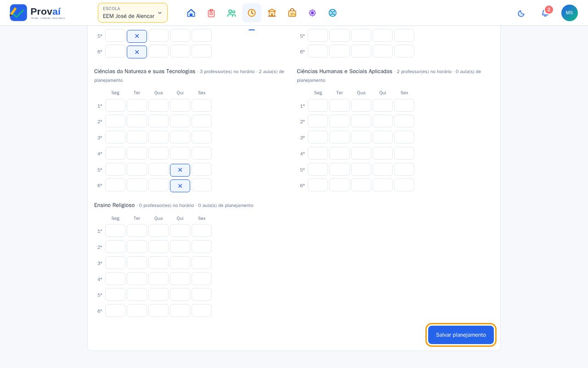This screenshot has width=588, height=368.
Task: Open the purple gear icon in navigation
Action: pyautogui.click(x=312, y=13)
